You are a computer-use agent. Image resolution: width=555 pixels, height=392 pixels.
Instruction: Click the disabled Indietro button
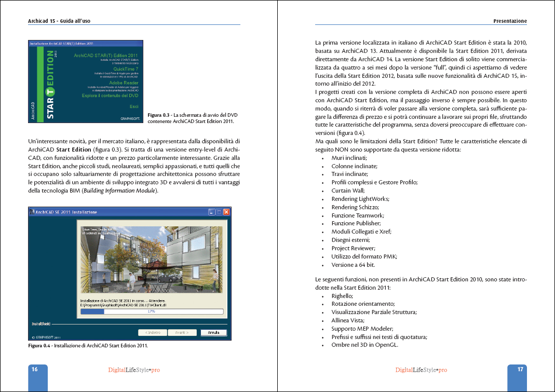coord(153,332)
